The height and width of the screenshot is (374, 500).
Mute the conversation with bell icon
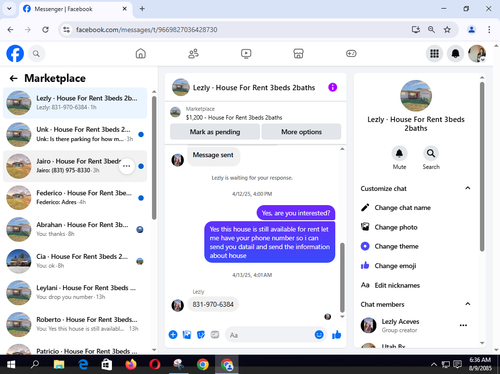tap(399, 153)
